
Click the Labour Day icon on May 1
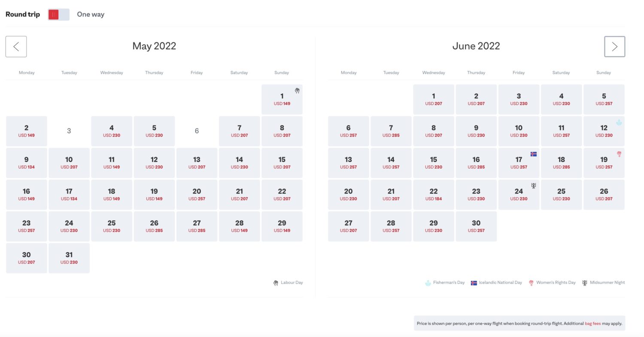[x=297, y=91]
